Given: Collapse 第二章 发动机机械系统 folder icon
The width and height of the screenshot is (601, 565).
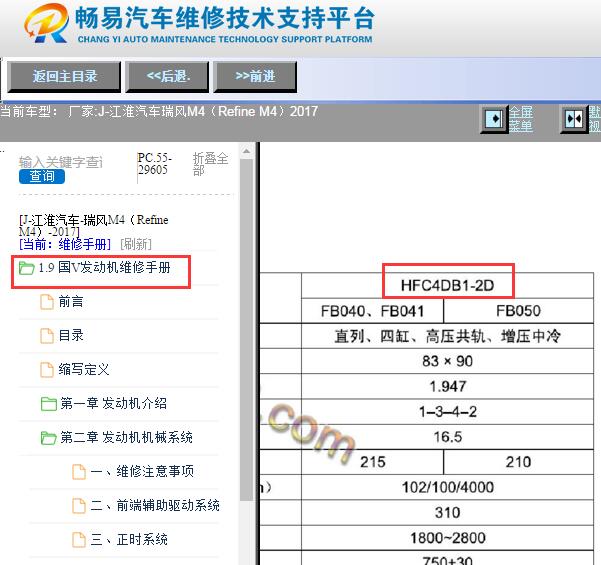Looking at the screenshot, I should pyautogui.click(x=49, y=437).
